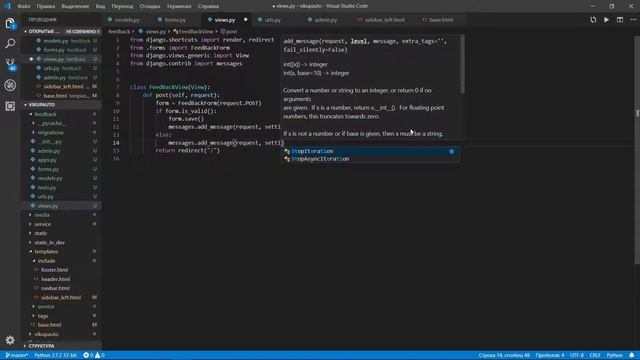This screenshot has width=640, height=360.
Task: Expand the __pycache__ folder
Action: (x=52, y=123)
